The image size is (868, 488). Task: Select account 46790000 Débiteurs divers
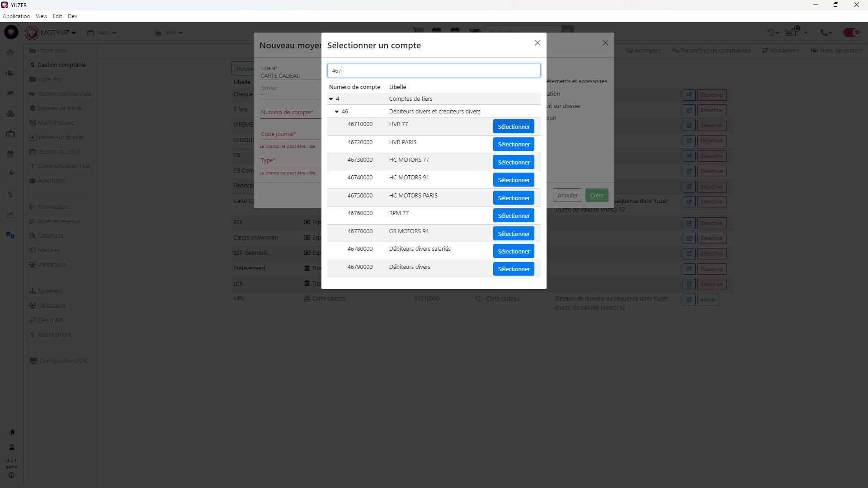pyautogui.click(x=513, y=269)
